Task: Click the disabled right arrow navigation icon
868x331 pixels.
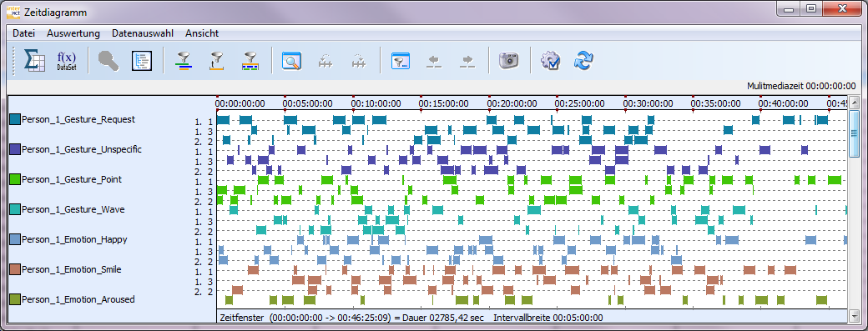Action: (x=467, y=61)
